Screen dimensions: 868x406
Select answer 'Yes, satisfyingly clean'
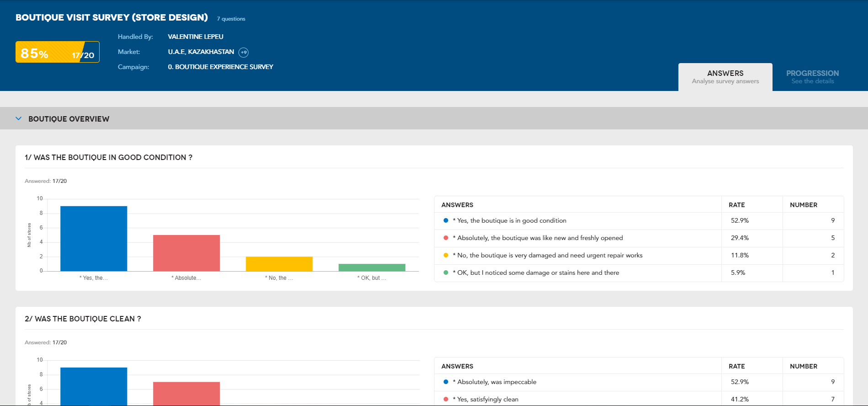click(486, 399)
